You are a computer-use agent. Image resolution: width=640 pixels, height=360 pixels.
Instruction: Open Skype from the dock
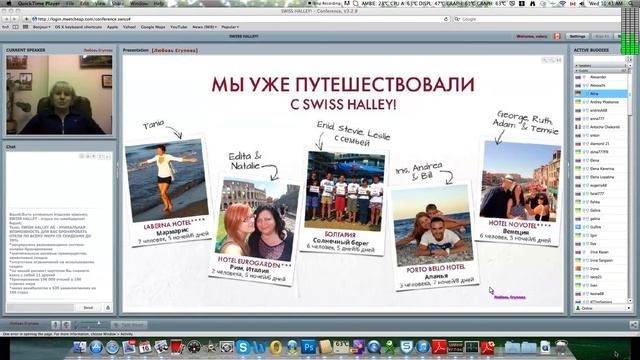tap(243, 347)
